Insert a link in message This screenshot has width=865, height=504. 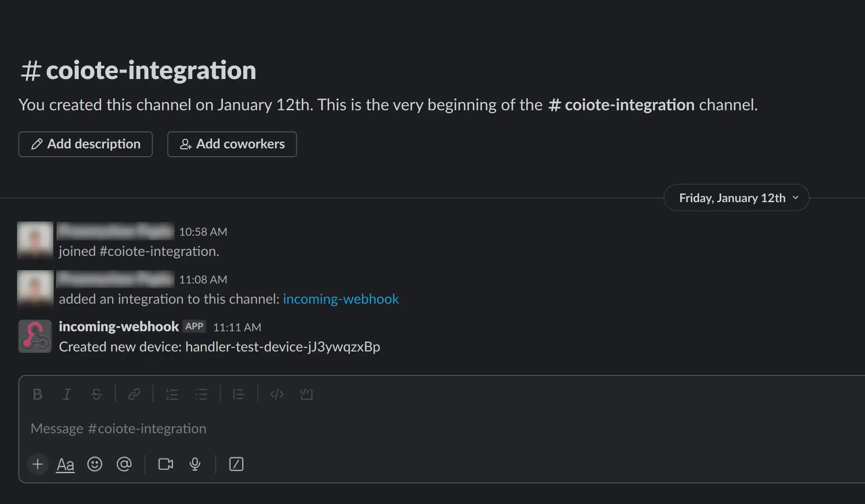[x=134, y=394]
